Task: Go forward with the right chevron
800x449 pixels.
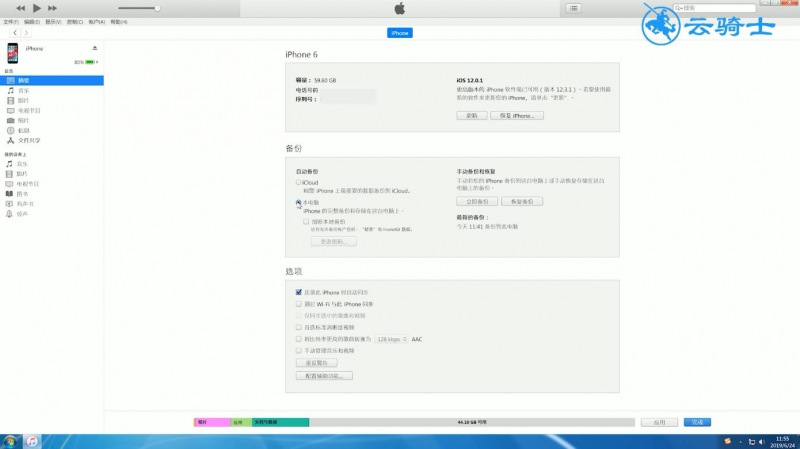Action: pos(26,33)
